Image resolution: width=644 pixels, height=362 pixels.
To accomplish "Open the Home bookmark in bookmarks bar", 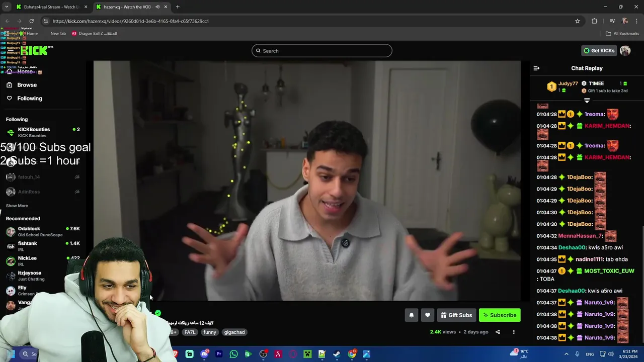I will 29,34.
